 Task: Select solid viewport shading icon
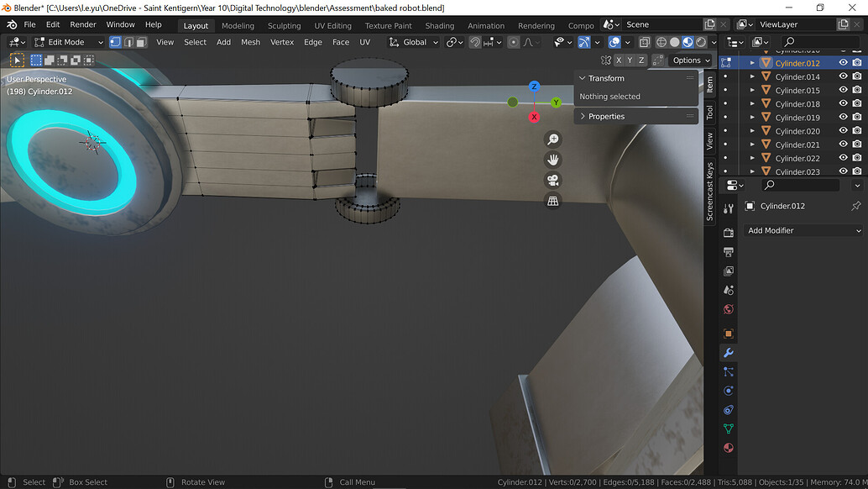[674, 42]
